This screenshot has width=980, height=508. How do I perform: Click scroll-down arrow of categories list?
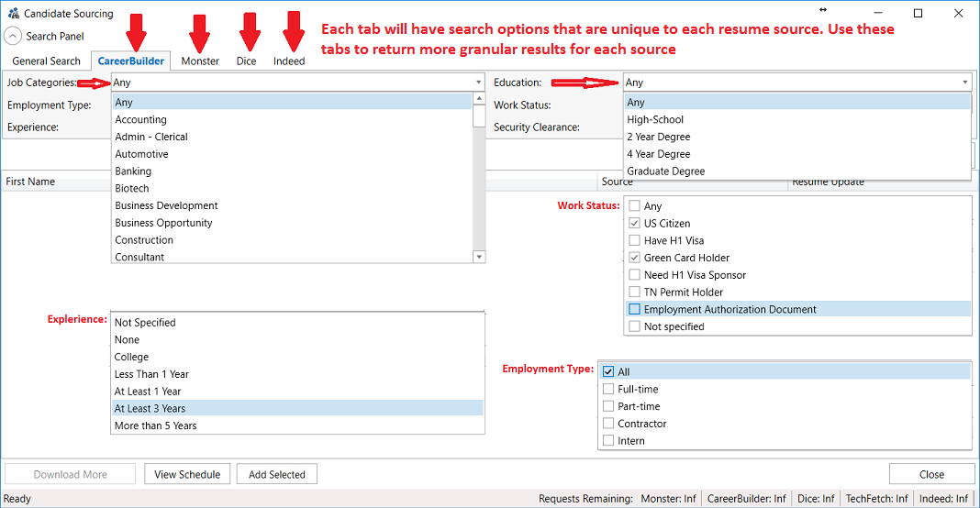tap(479, 256)
